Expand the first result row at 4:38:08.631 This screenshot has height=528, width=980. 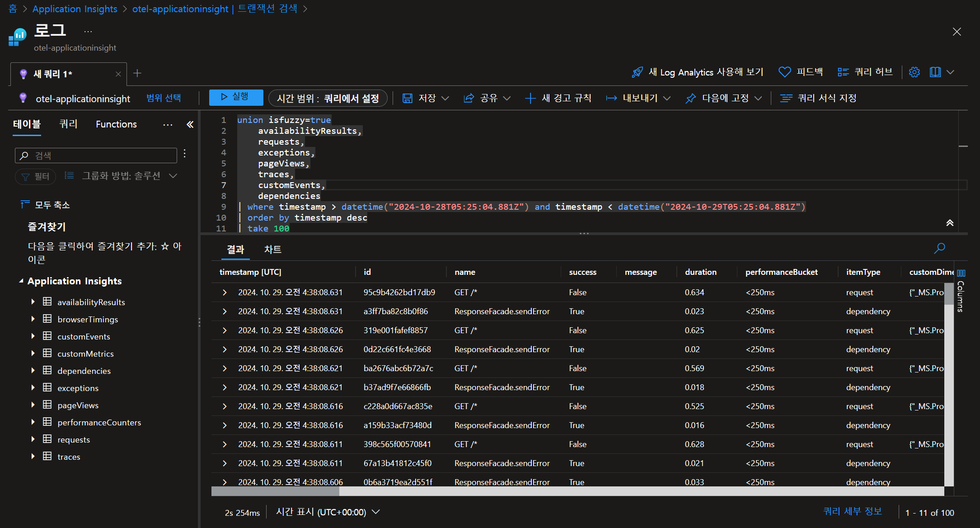click(x=225, y=292)
